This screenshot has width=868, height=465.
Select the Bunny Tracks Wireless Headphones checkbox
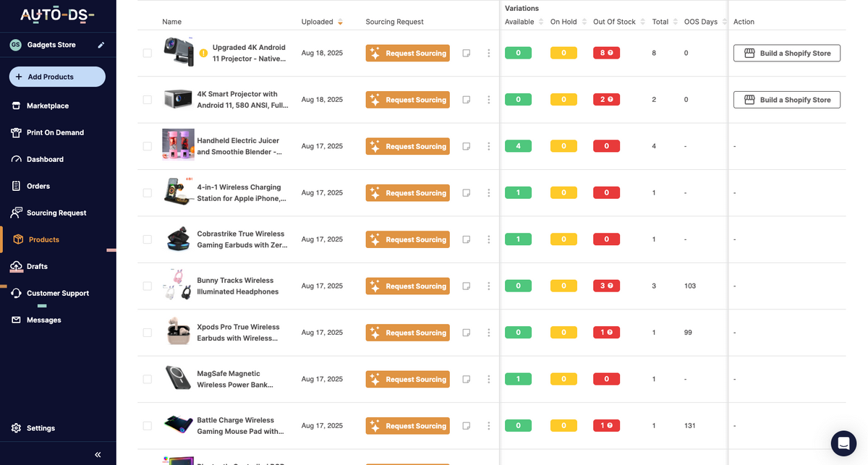(148, 285)
